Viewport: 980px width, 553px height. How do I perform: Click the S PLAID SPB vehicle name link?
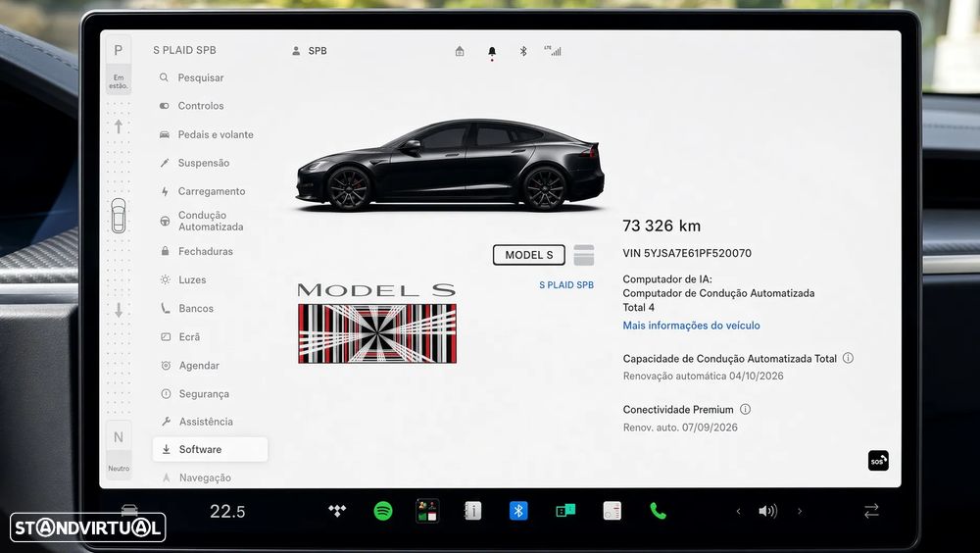click(566, 284)
